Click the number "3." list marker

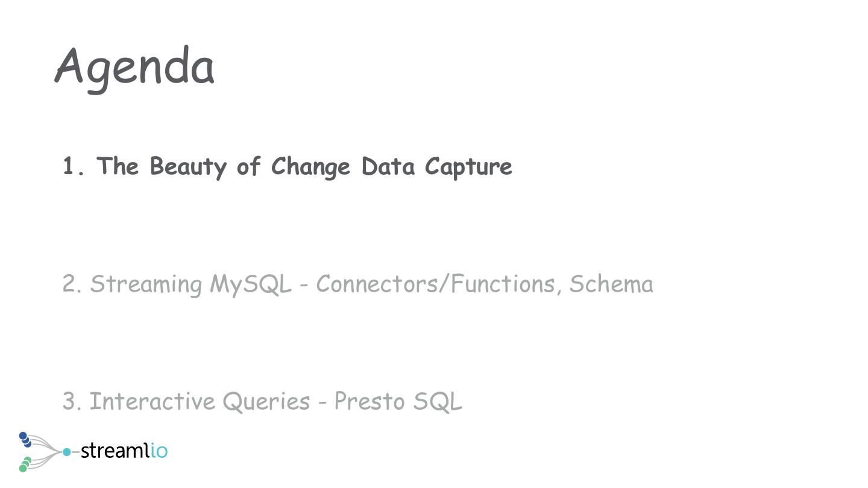tap(72, 401)
